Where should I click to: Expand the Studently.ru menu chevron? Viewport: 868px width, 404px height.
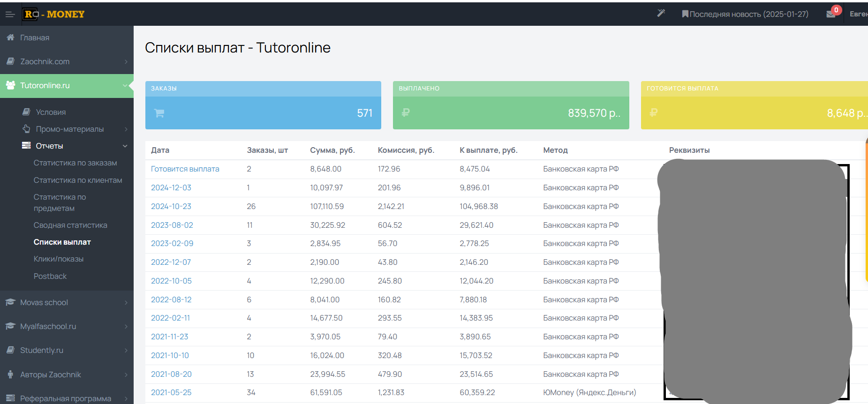[x=126, y=351]
